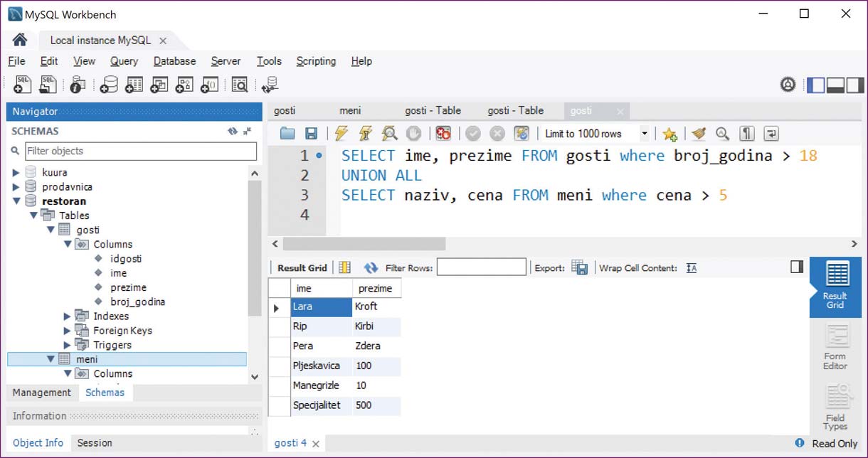The image size is (868, 458).
Task: Select the broj_godina column in tree
Action: click(138, 302)
